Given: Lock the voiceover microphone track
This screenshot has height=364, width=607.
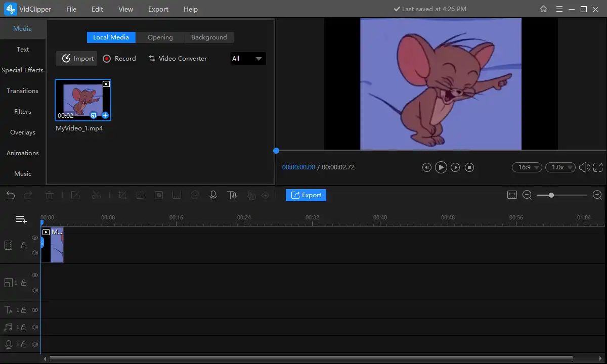Looking at the screenshot, I should [x=23, y=344].
